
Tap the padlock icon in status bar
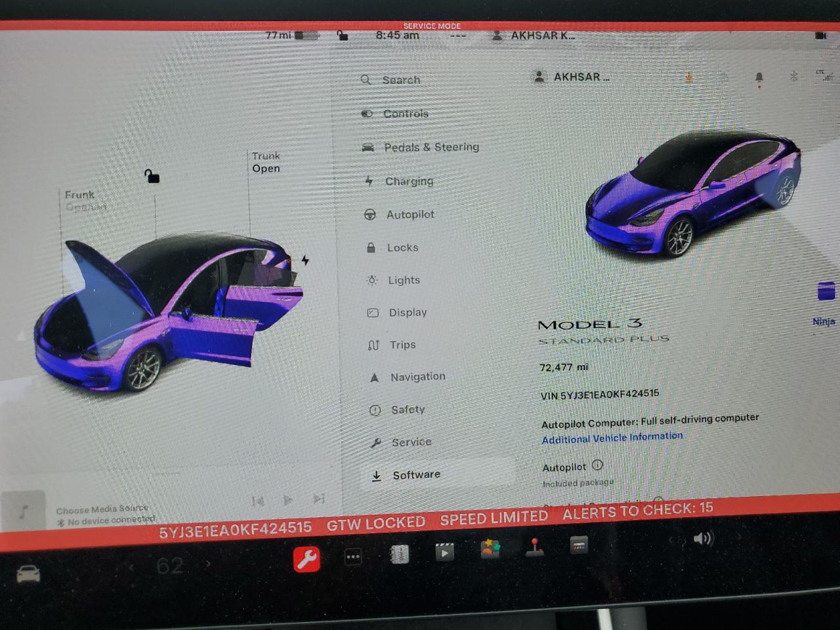click(x=342, y=35)
